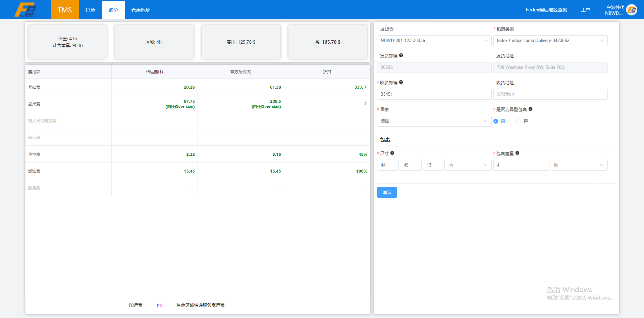Image resolution: width=644 pixels, height=318 pixels.
Task: Click the 收货地址 input field
Action: click(550, 94)
